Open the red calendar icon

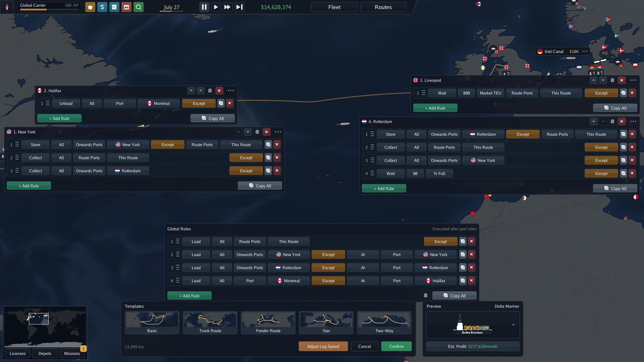click(126, 7)
